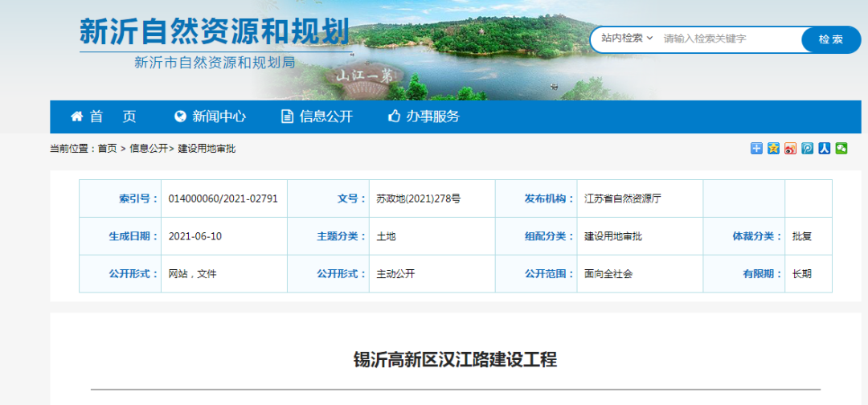Expand the 站内检索 search scope dropdown
Screen dimensions: 868x405
[628, 39]
